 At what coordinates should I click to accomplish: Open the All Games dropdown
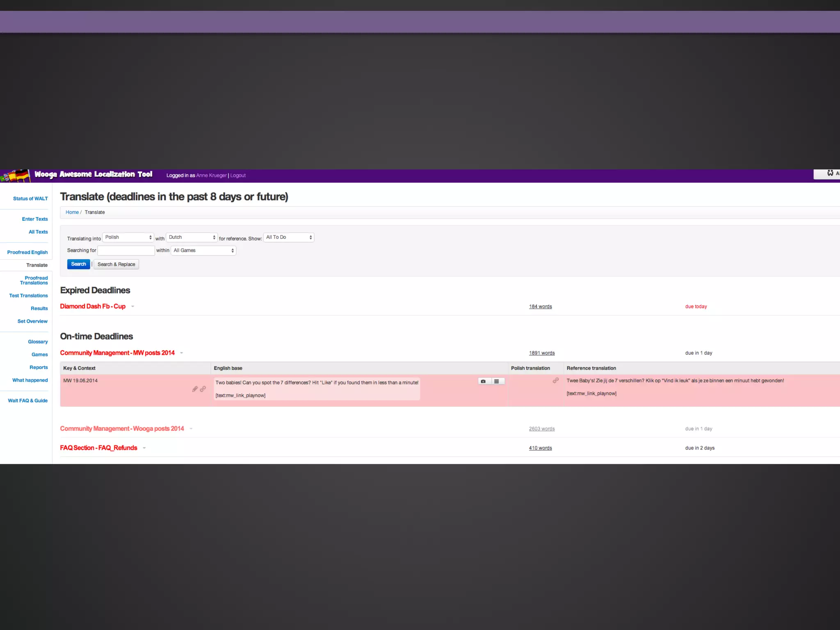click(203, 251)
